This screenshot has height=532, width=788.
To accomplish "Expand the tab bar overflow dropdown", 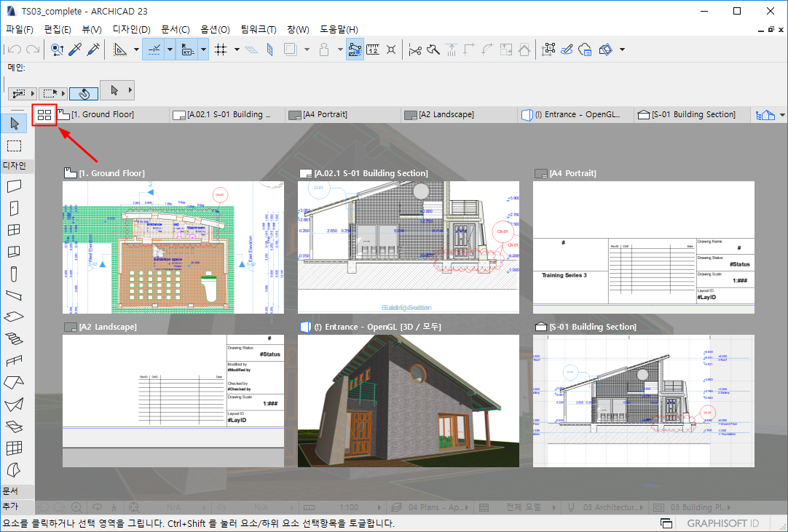I will click(782, 115).
